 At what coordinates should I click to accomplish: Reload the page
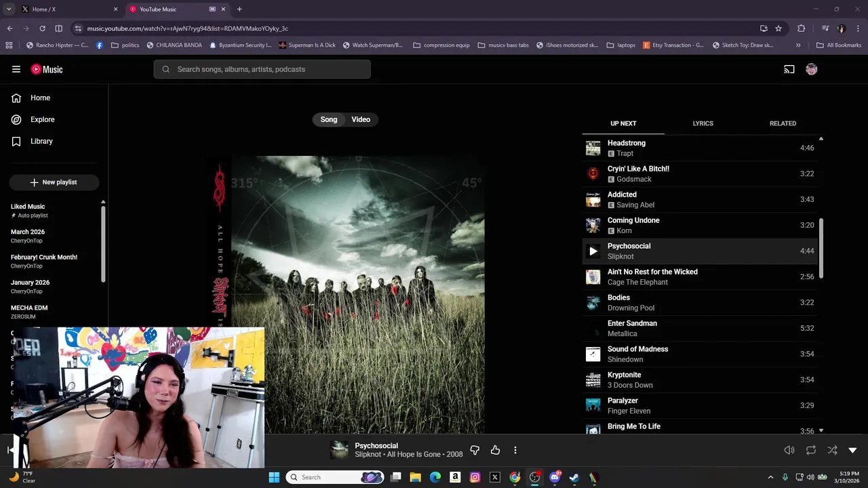[x=42, y=28]
